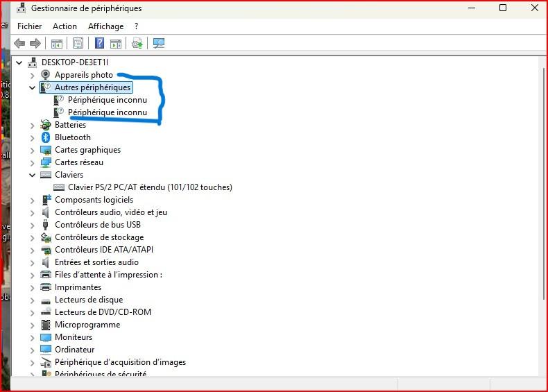Screen dimensions: 548x392
Task: Expand Files d'attente à l'impression node
Action: click(32, 275)
